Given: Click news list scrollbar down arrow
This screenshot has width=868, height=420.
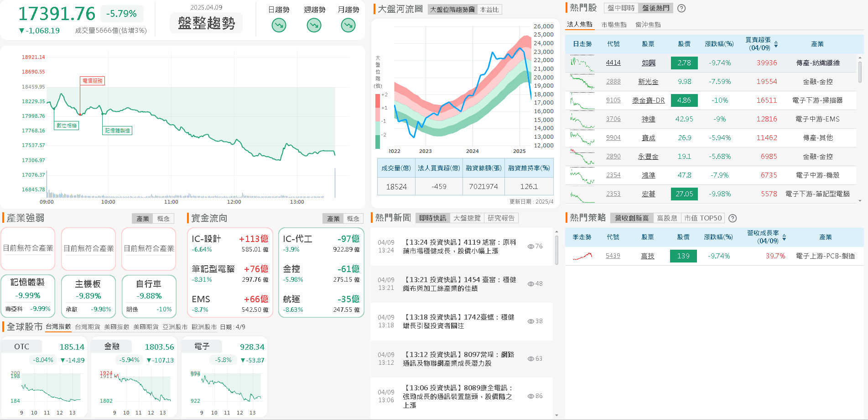Looking at the screenshot, I should click(x=556, y=415).
